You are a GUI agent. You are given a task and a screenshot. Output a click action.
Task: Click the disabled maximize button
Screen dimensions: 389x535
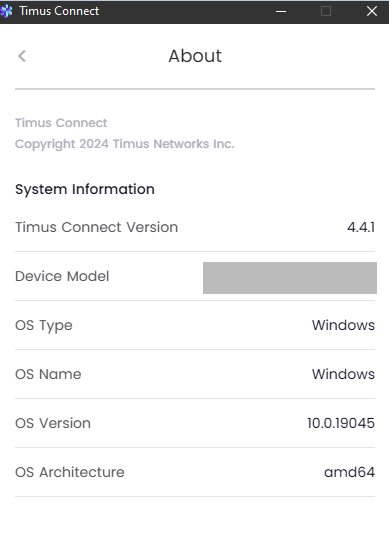[x=326, y=11]
